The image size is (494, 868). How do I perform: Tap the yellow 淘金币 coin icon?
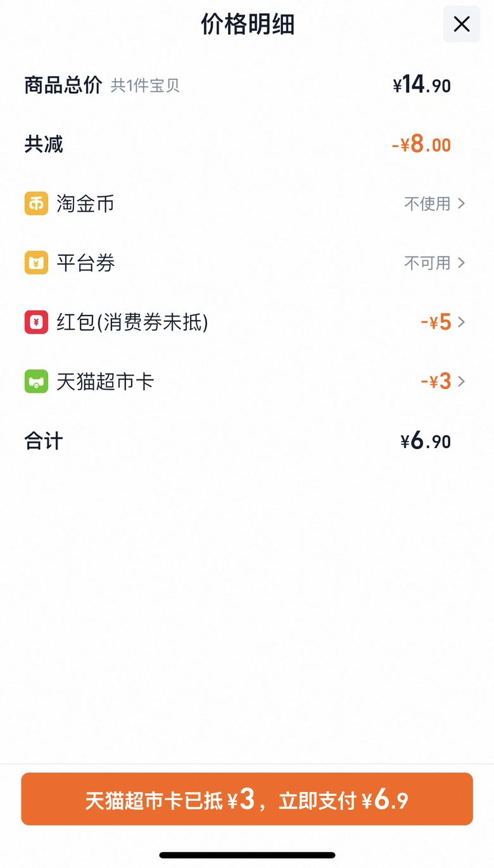(36, 204)
